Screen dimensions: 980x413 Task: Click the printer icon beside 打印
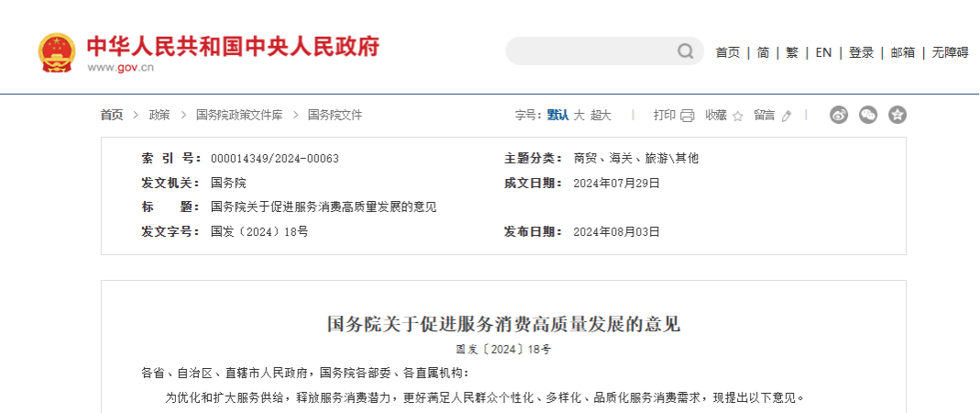pos(688,115)
